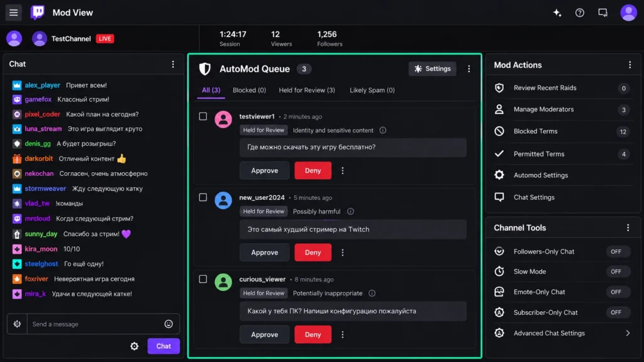Switch to Likely Spam (0) tab
644x362 pixels.
pos(372,90)
